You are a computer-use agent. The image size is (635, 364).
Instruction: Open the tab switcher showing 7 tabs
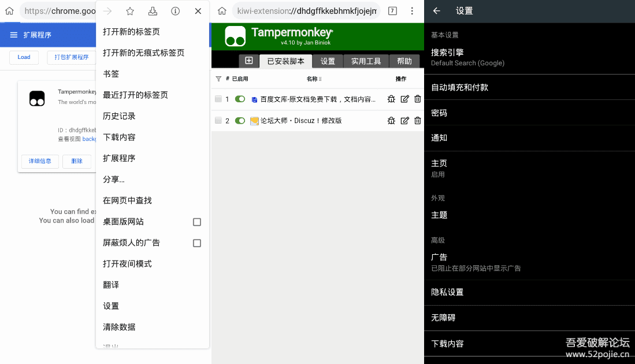[x=392, y=11]
